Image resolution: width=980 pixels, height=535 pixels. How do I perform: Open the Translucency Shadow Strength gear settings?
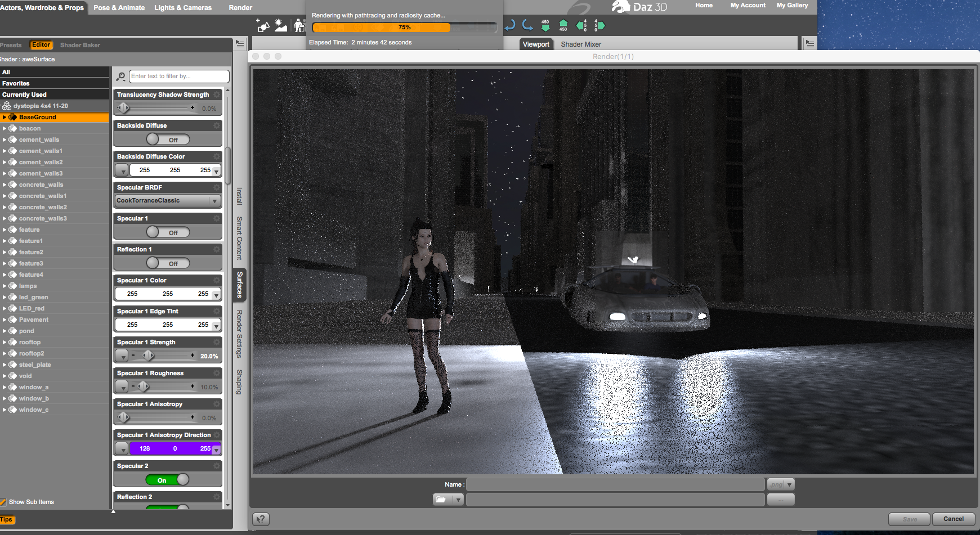(x=217, y=95)
